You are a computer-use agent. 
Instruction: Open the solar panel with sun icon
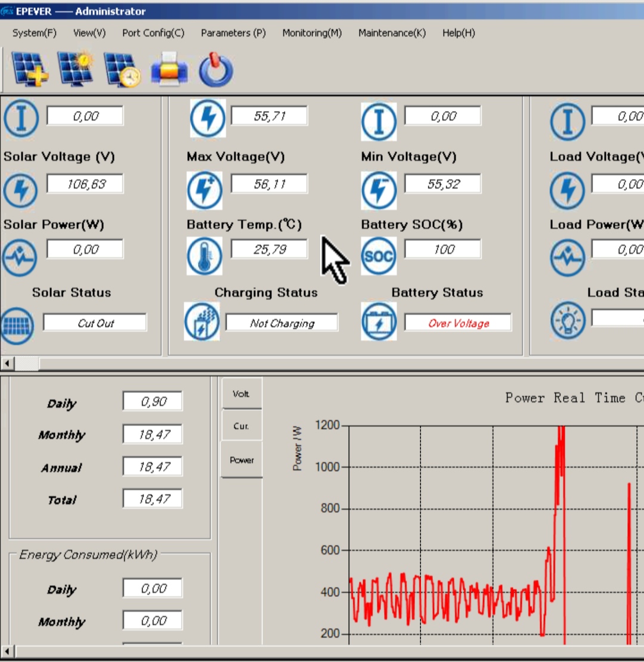coord(76,69)
